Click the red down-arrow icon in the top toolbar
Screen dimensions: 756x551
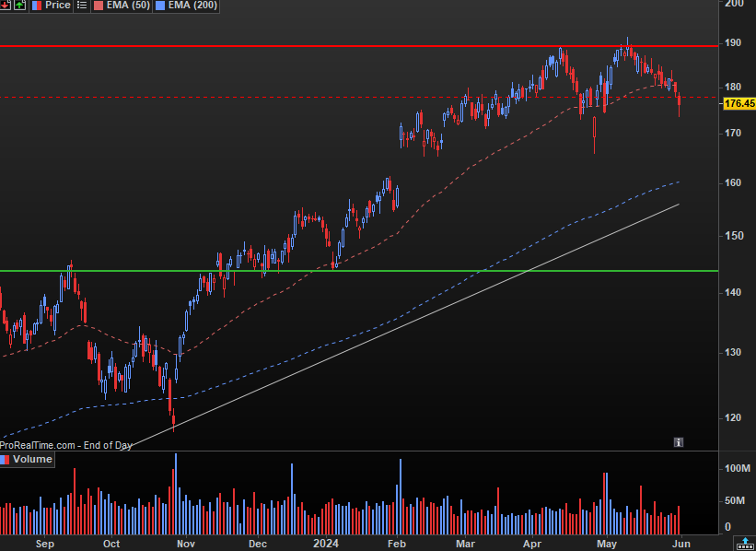tap(6, 6)
